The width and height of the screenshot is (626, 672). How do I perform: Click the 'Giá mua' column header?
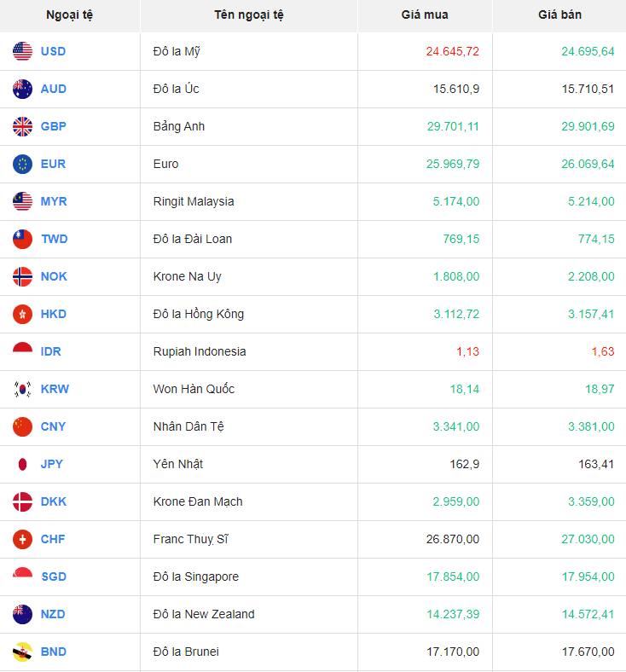[x=424, y=15]
